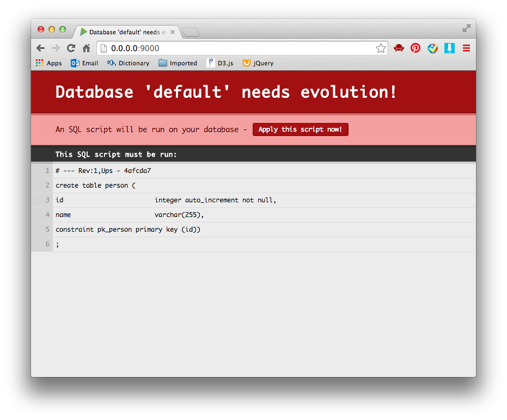
Task: Click line number 6 in the gutter
Action: coord(47,244)
